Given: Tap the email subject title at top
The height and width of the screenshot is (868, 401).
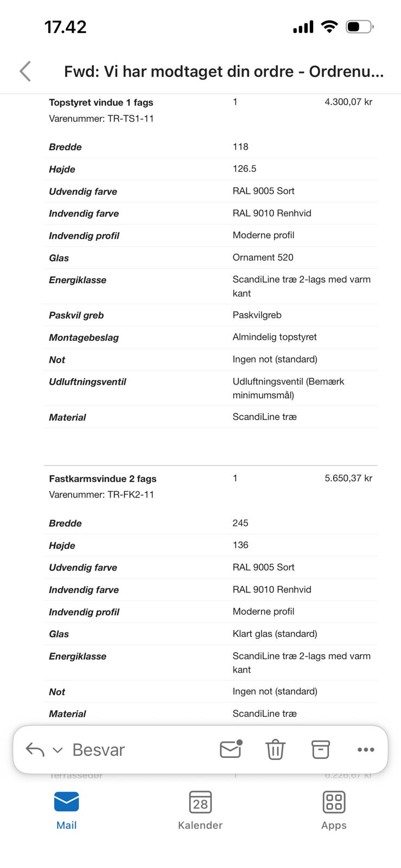Looking at the screenshot, I should click(224, 72).
